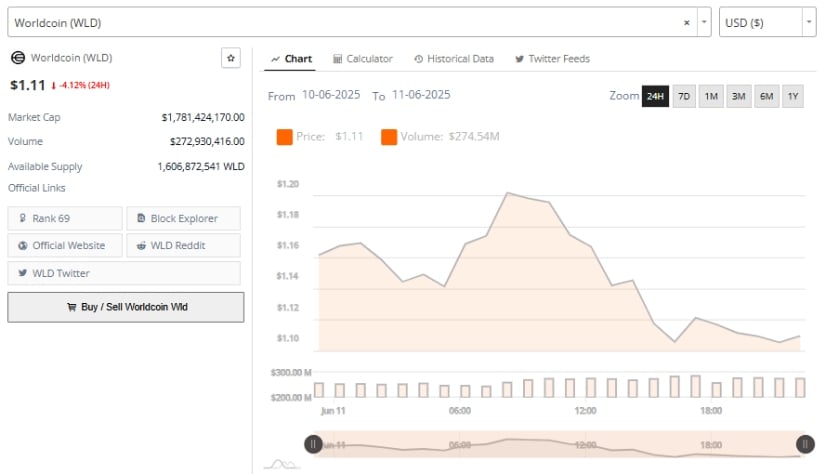Screen dimensions: 825x474
Task: Click the Worldcoin logo icon
Action: click(x=18, y=58)
